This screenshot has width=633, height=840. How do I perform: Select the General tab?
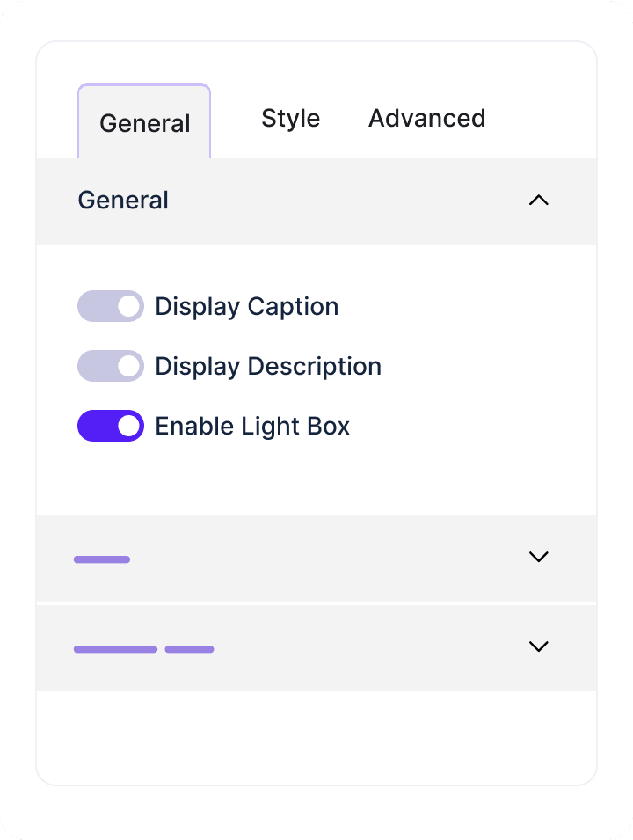tap(144, 123)
